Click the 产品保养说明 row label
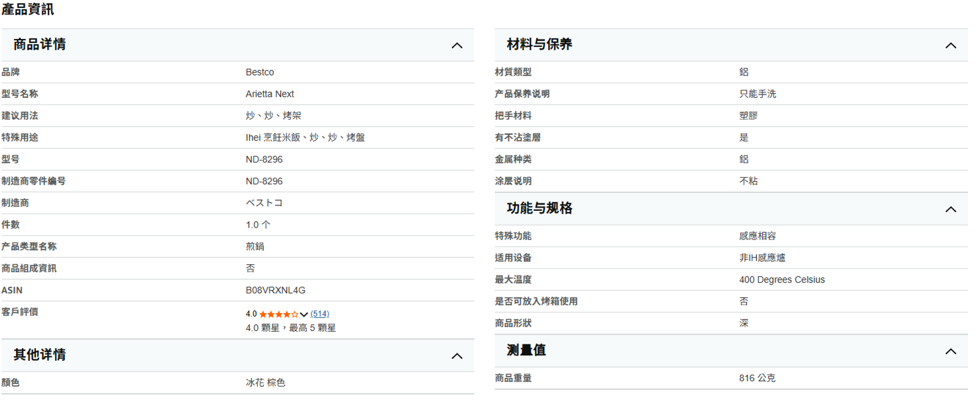This screenshot has width=980, height=409. coord(522,94)
